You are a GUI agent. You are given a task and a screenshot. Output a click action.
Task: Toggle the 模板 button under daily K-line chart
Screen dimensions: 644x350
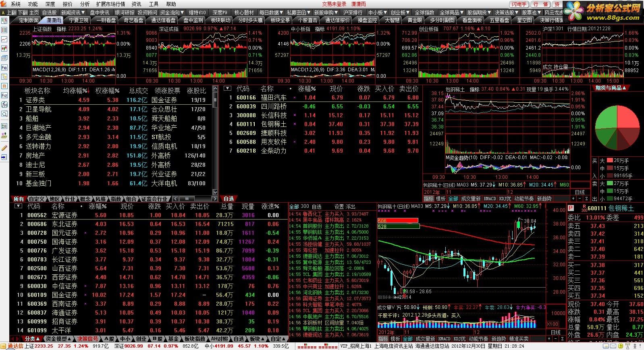(x=396, y=339)
